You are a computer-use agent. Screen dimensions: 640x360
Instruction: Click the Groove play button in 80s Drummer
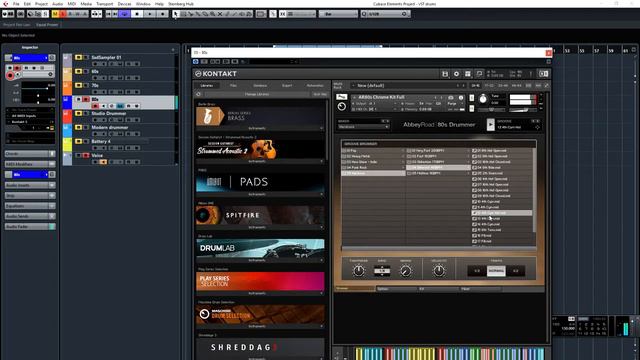click(490, 124)
